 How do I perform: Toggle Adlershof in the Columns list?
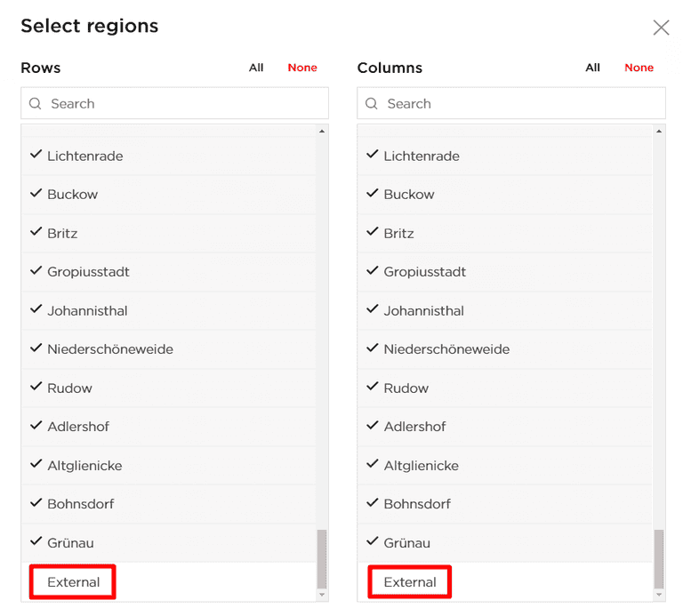(x=414, y=427)
